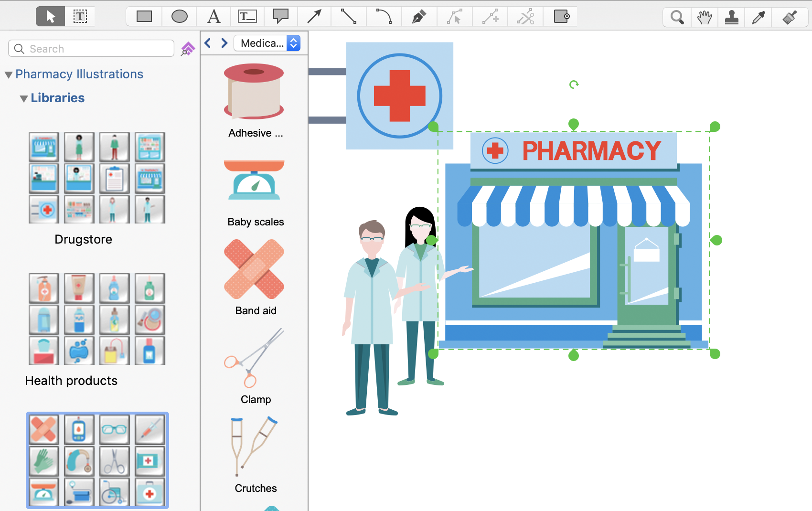The height and width of the screenshot is (511, 812).
Task: Open the Zoom magnifier tool
Action: pyautogui.click(x=677, y=18)
